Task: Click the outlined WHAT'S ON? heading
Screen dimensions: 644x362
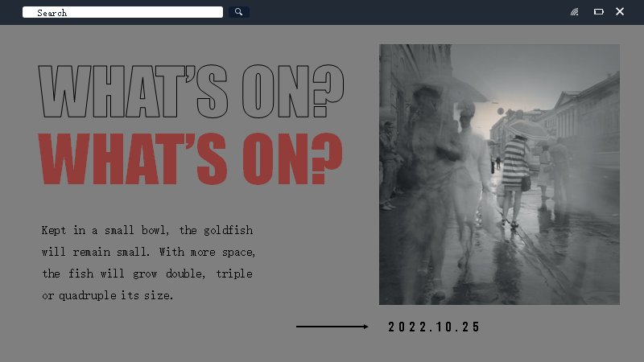Action: (191, 91)
